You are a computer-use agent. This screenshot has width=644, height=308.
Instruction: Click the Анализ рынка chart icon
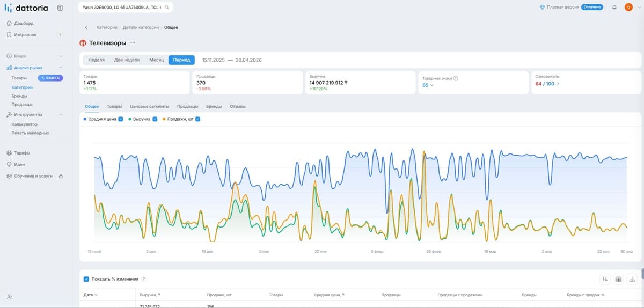(x=9, y=68)
